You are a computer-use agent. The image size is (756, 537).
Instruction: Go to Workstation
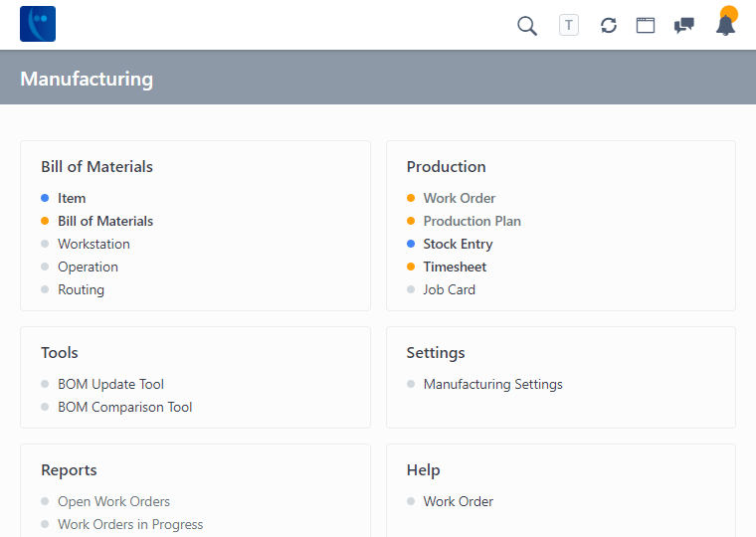coord(94,244)
